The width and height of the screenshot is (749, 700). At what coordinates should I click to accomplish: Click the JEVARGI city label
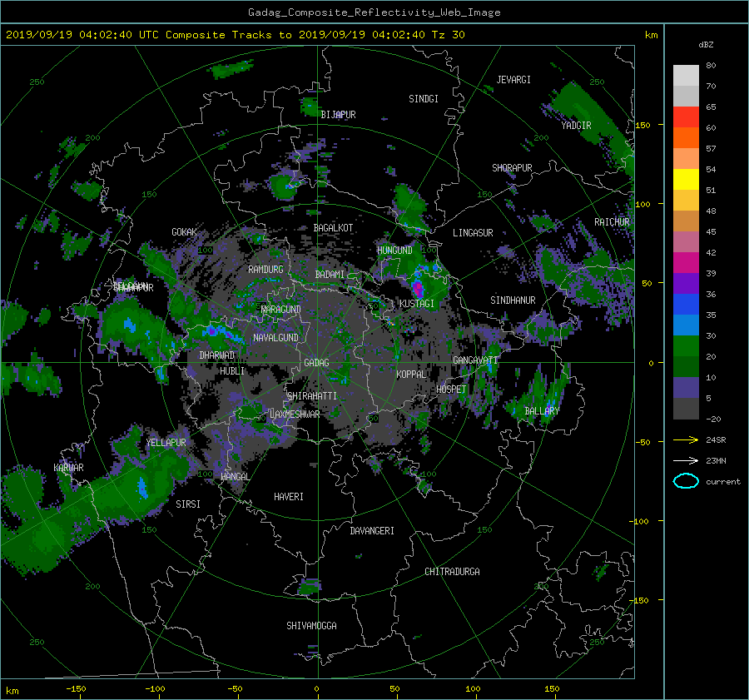513,80
